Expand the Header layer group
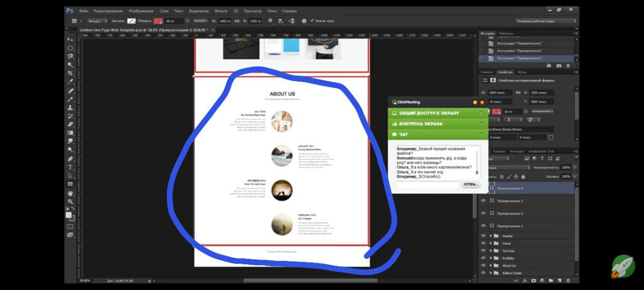 point(491,236)
